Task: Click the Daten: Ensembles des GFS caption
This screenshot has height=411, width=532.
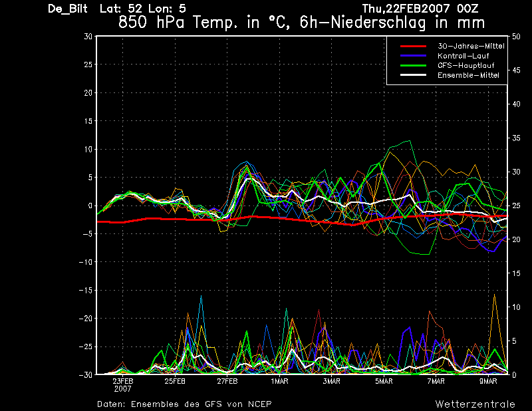Action: 184,404
